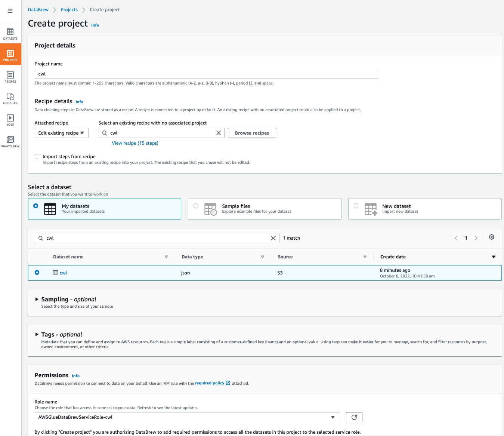Select the Sample files radio option
The width and height of the screenshot is (504, 436).
[196, 206]
